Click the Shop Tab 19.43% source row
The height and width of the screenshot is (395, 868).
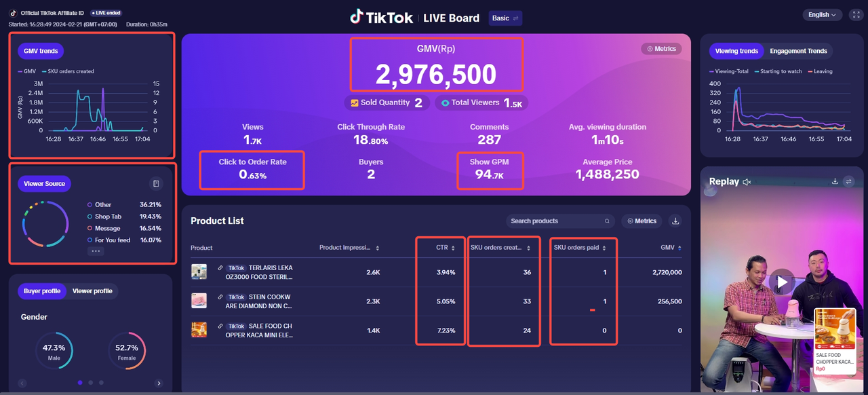click(x=125, y=217)
